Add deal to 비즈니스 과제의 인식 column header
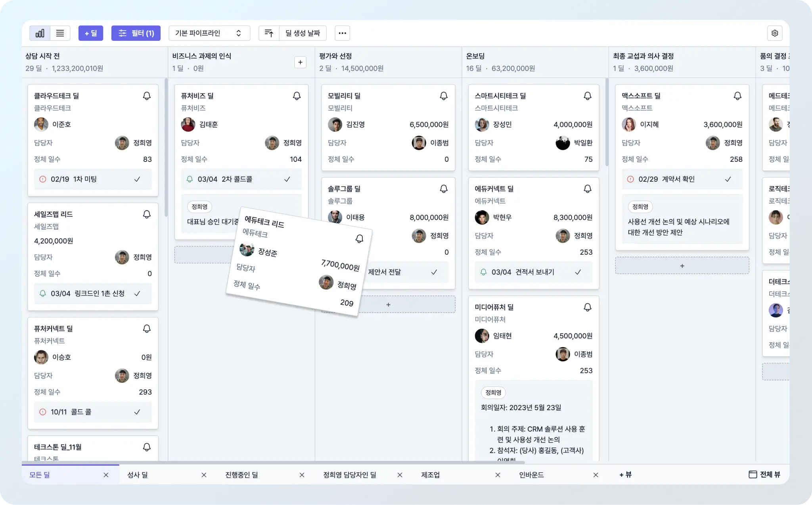 (300, 62)
